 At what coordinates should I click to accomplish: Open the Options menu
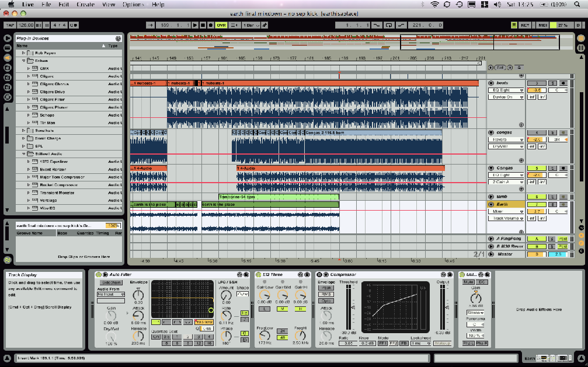click(133, 4)
